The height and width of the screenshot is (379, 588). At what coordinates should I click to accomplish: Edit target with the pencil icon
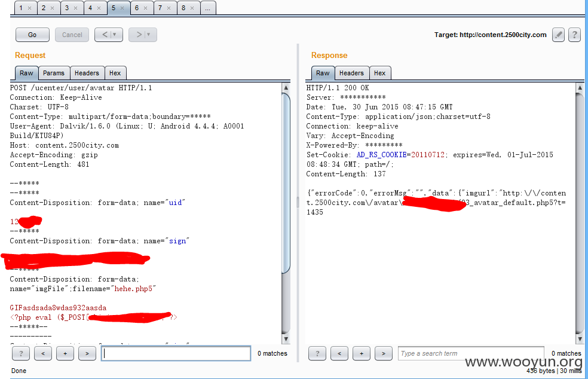point(558,35)
